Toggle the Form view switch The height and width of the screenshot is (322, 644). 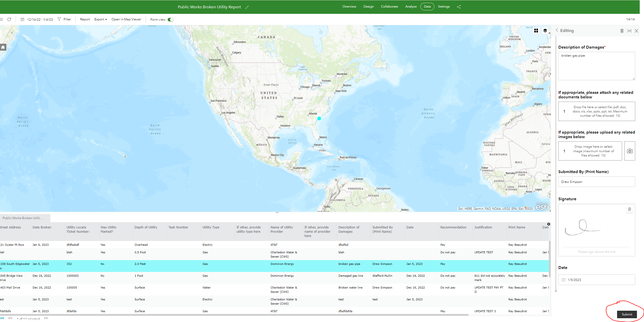click(x=171, y=20)
